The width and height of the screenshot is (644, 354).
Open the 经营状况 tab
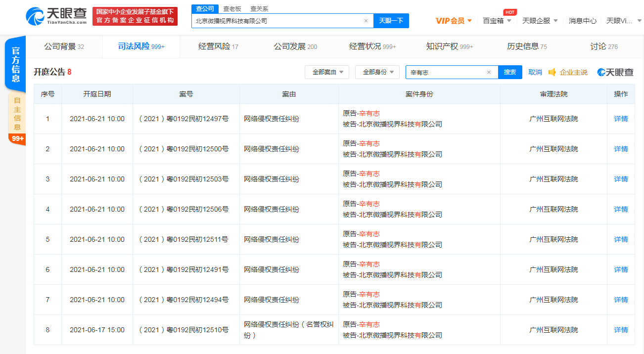(372, 46)
